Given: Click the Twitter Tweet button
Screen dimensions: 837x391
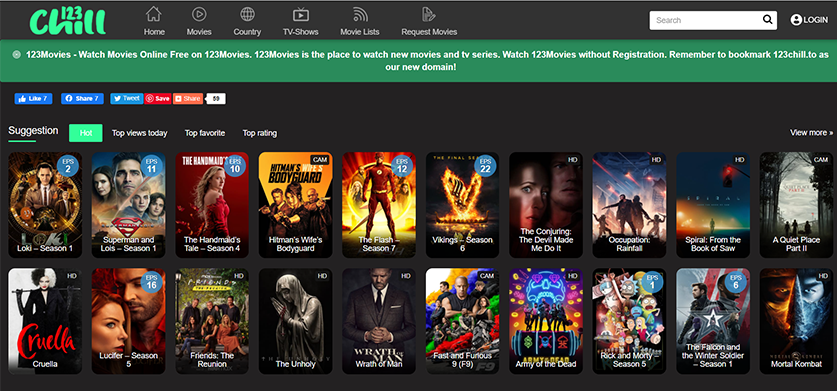Looking at the screenshot, I should click(127, 98).
